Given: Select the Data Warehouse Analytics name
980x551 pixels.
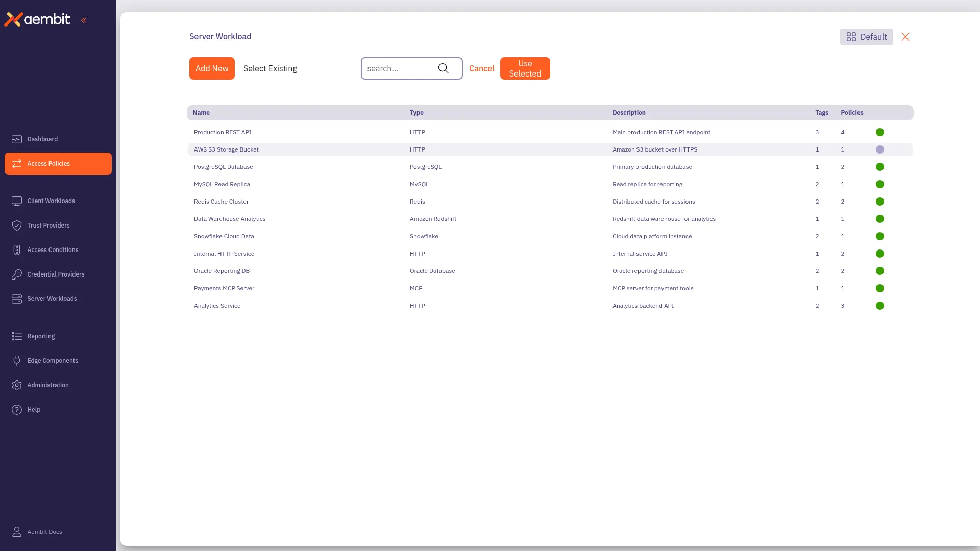Looking at the screenshot, I should [230, 219].
